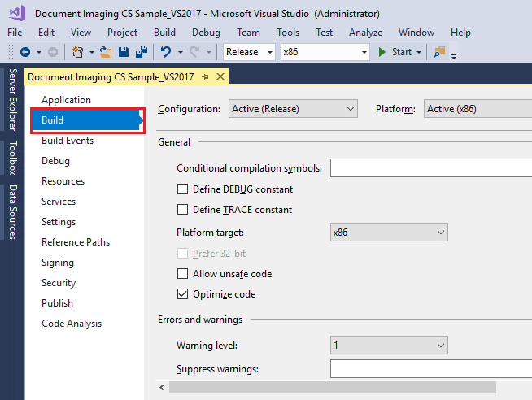Click the Undo arrow icon

pyautogui.click(x=166, y=52)
